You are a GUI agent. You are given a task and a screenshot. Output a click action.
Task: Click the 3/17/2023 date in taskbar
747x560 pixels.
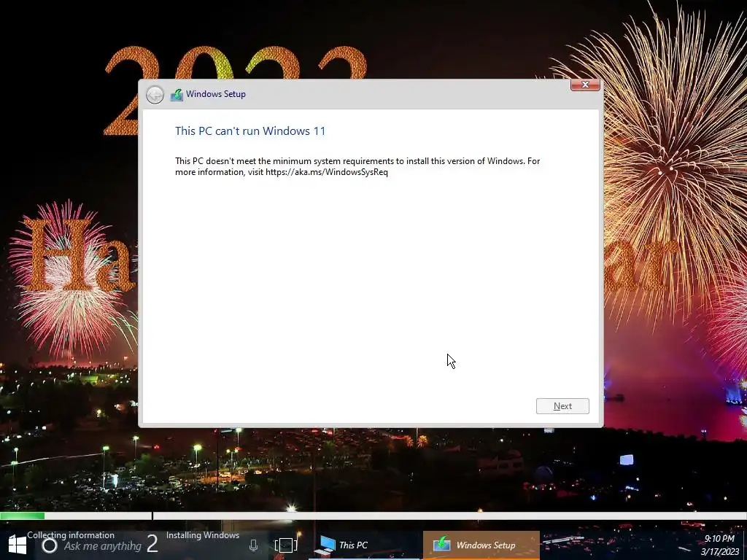(720, 552)
